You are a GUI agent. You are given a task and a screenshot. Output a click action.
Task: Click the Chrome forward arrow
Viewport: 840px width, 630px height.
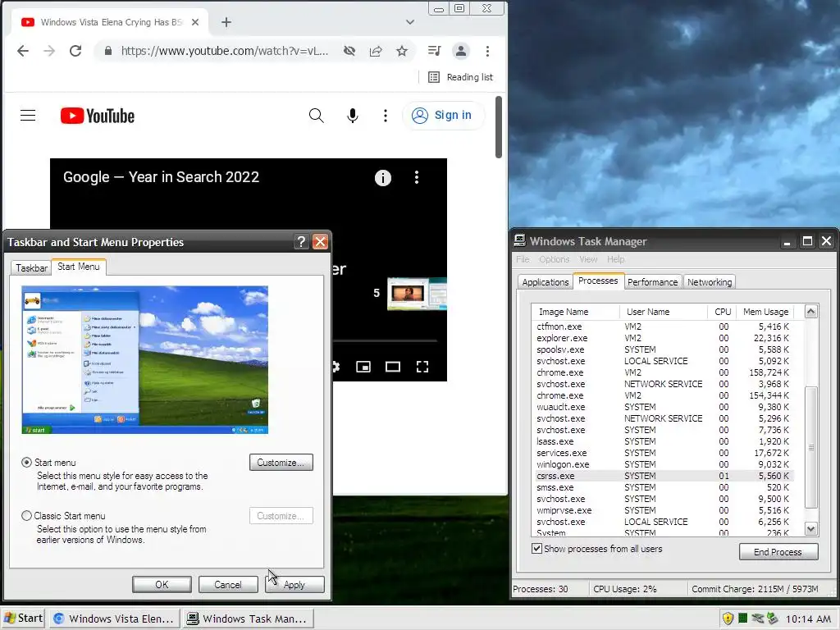[48, 51]
